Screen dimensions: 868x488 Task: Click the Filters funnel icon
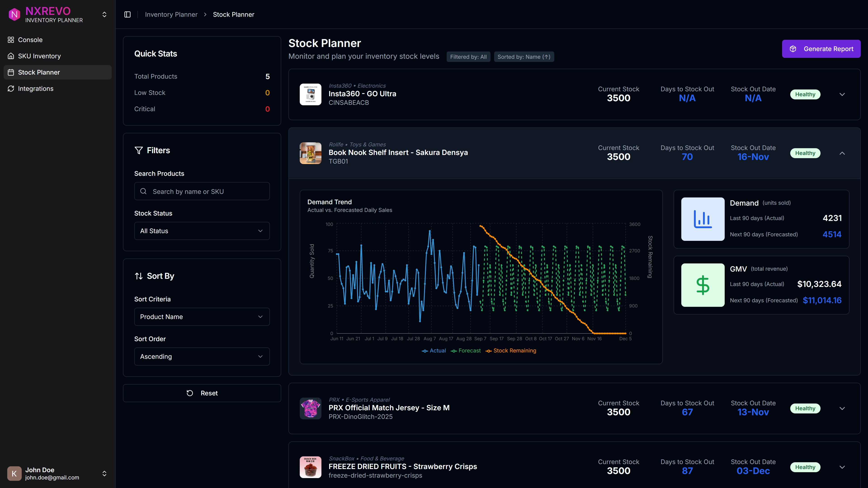coord(139,150)
